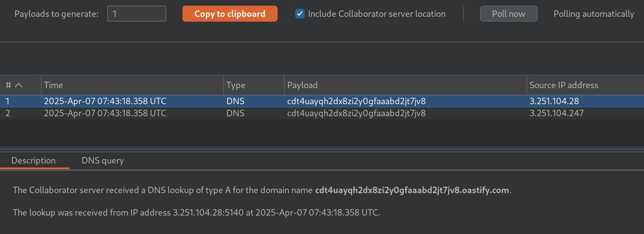Image resolution: width=644 pixels, height=234 pixels.
Task: Click the Copy to clipboard button
Action: coord(230,14)
